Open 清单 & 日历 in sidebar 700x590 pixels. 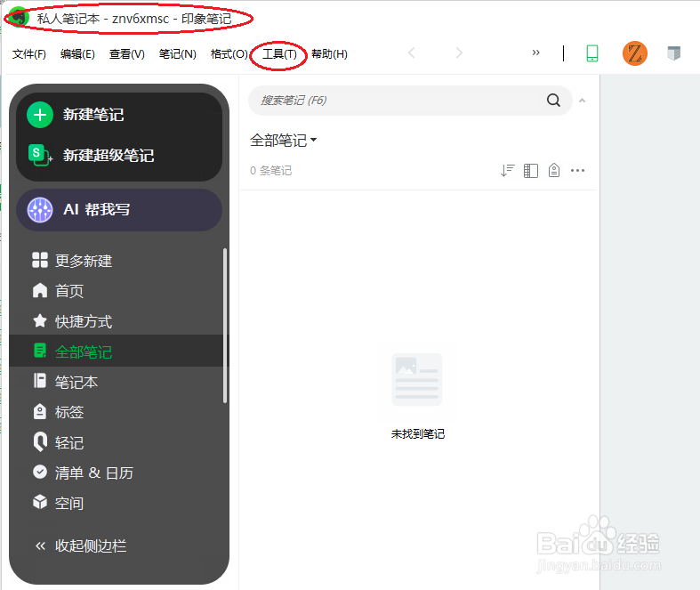(x=118, y=473)
